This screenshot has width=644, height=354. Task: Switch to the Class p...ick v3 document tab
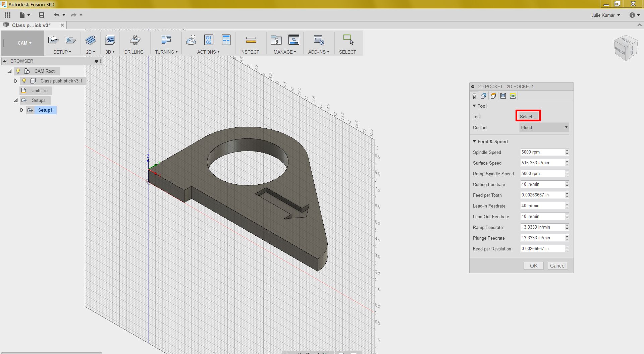click(30, 25)
